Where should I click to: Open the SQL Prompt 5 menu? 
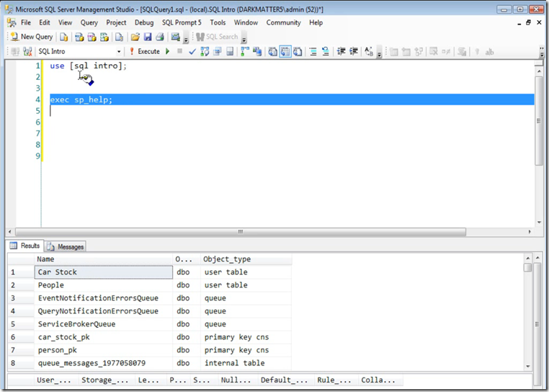pos(182,22)
